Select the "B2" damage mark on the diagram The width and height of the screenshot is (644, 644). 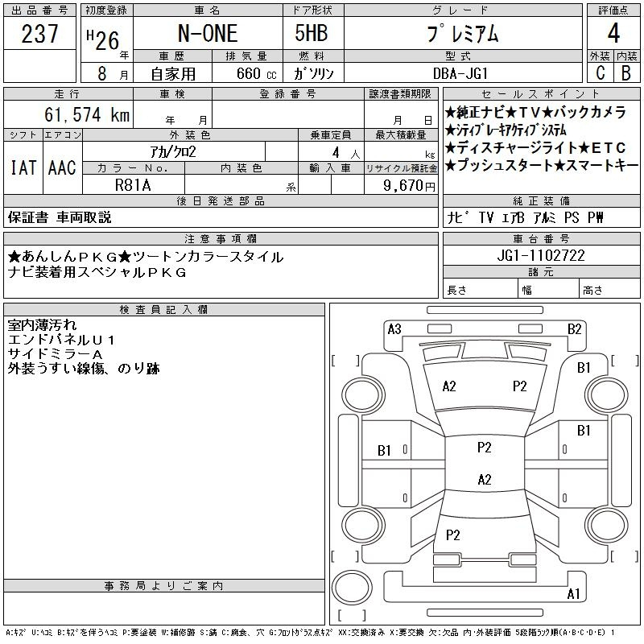click(x=574, y=329)
